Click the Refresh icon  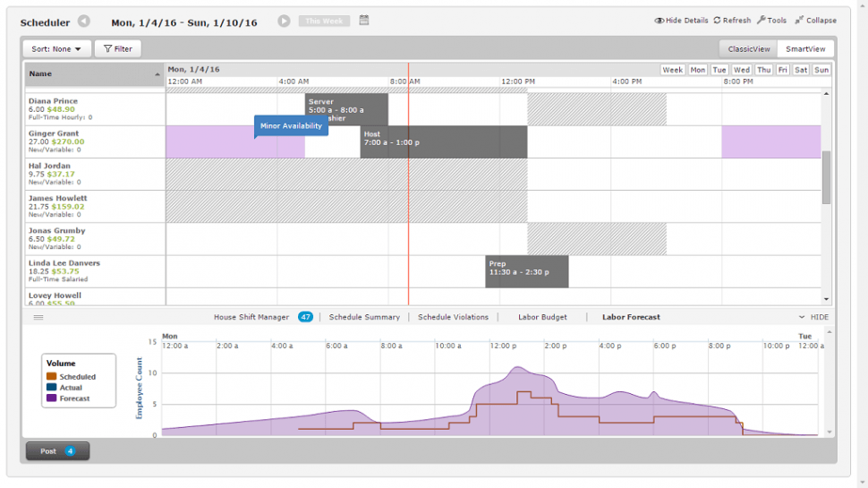[717, 20]
